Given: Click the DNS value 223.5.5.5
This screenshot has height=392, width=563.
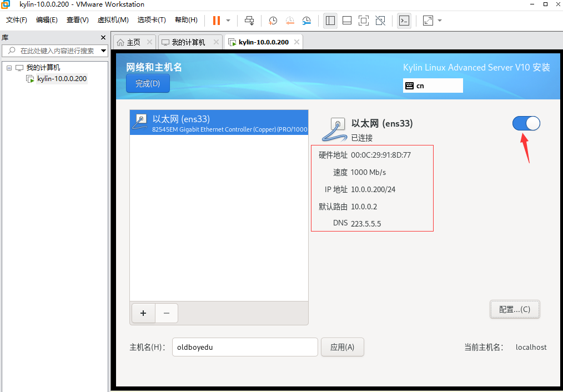Looking at the screenshot, I should pyautogui.click(x=366, y=224).
